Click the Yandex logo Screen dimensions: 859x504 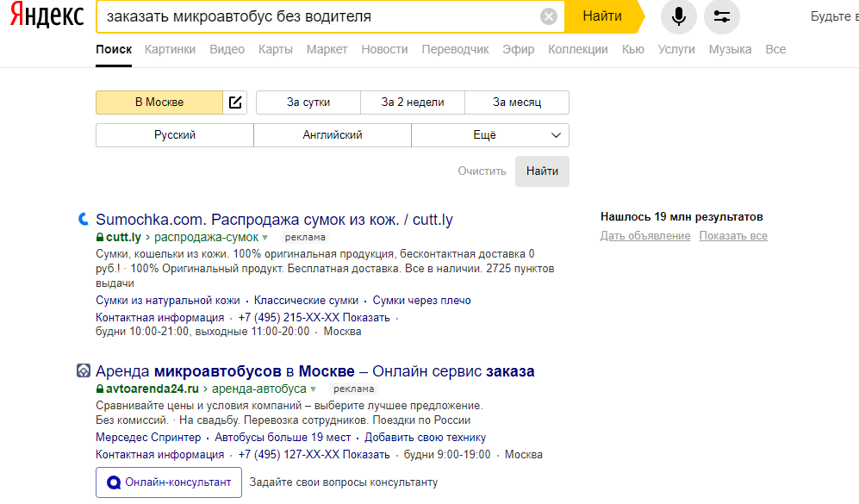pyautogui.click(x=47, y=16)
